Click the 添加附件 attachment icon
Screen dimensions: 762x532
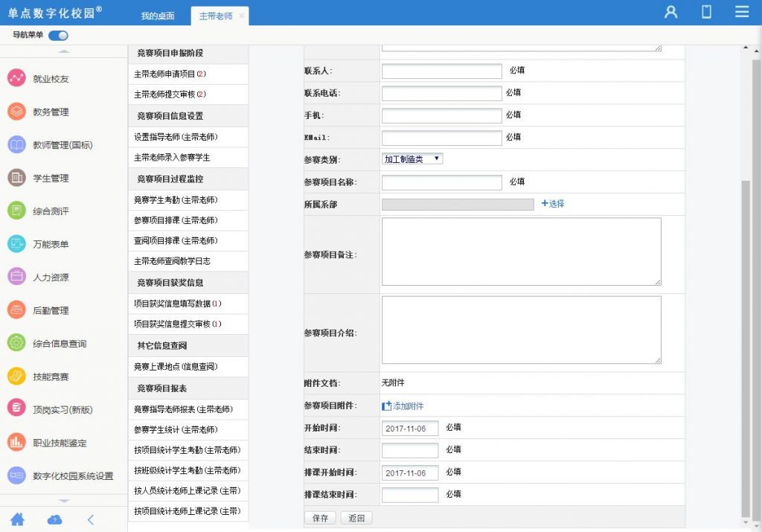coord(386,406)
